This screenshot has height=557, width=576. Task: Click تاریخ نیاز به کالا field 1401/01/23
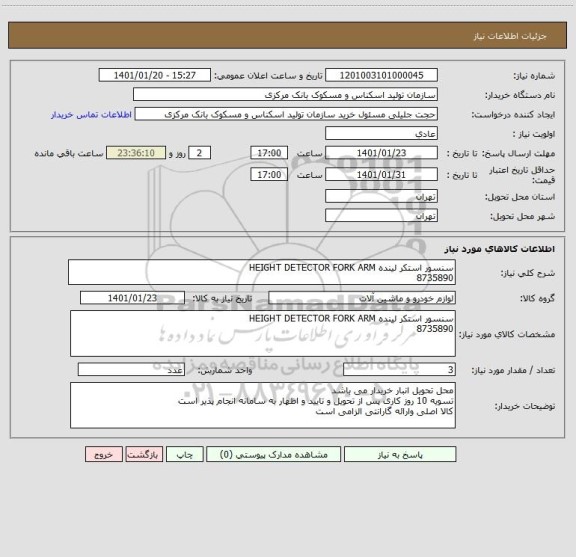point(132,298)
